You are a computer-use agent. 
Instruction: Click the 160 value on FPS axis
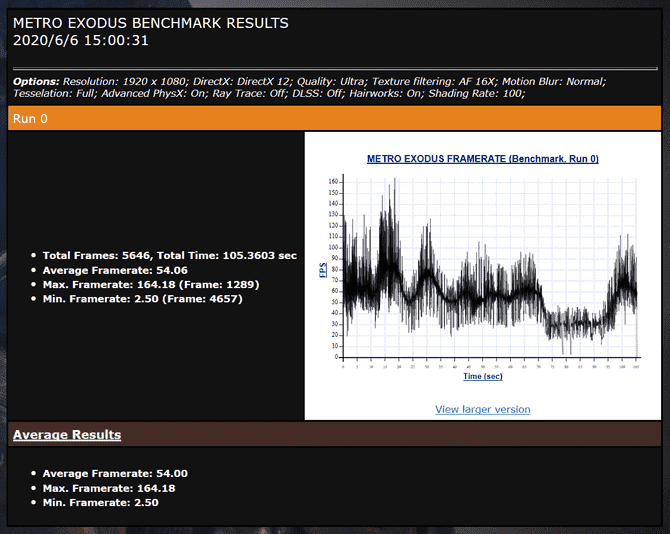[x=334, y=182]
